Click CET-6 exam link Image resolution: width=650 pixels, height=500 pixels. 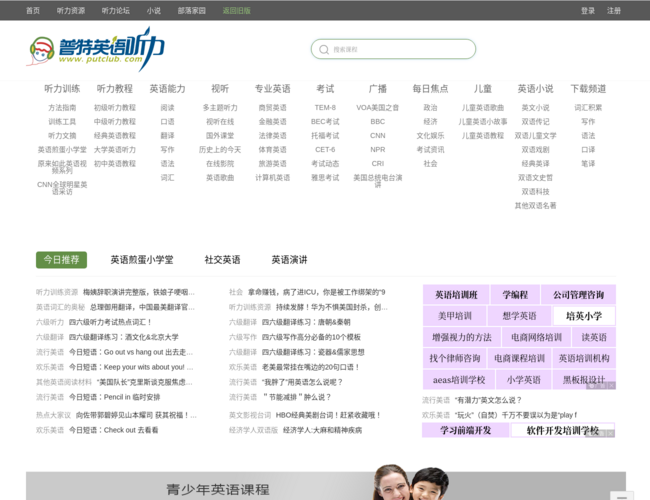pyautogui.click(x=325, y=150)
